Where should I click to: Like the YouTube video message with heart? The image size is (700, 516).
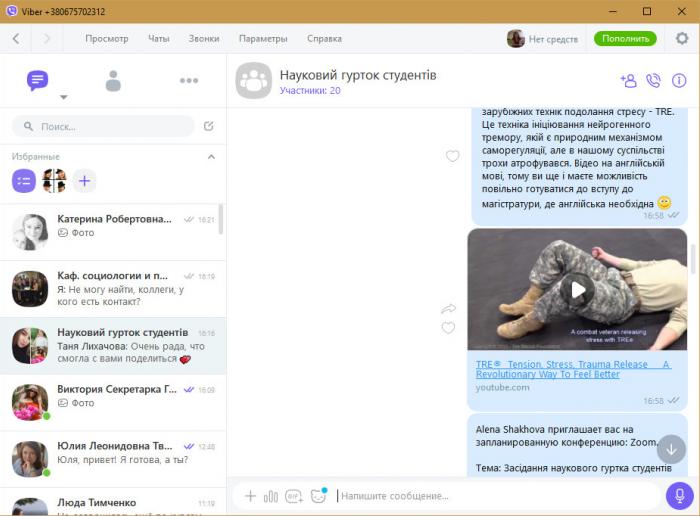[448, 328]
